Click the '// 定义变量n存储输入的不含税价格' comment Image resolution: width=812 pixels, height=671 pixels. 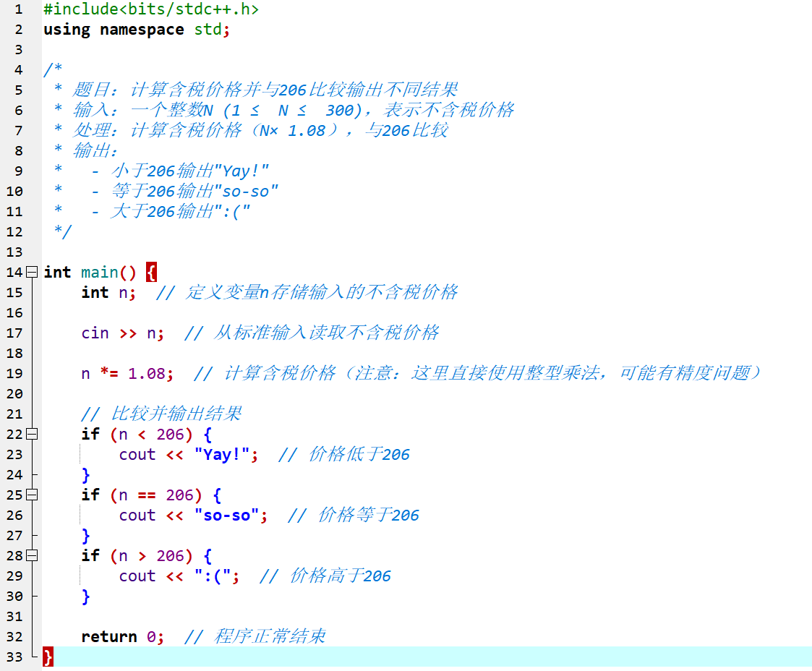coord(307,293)
